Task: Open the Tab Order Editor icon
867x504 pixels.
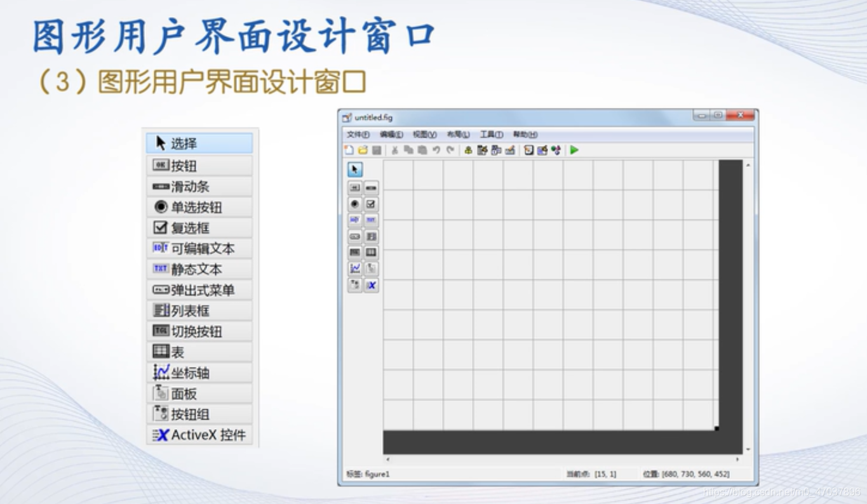Action: click(496, 150)
